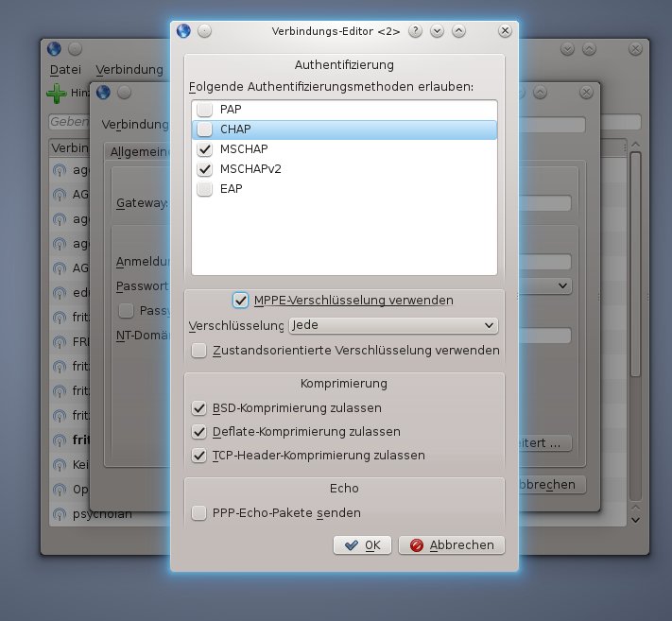Click the red cancel icon on Abbrechen
This screenshot has height=621, width=672.
pos(417,545)
